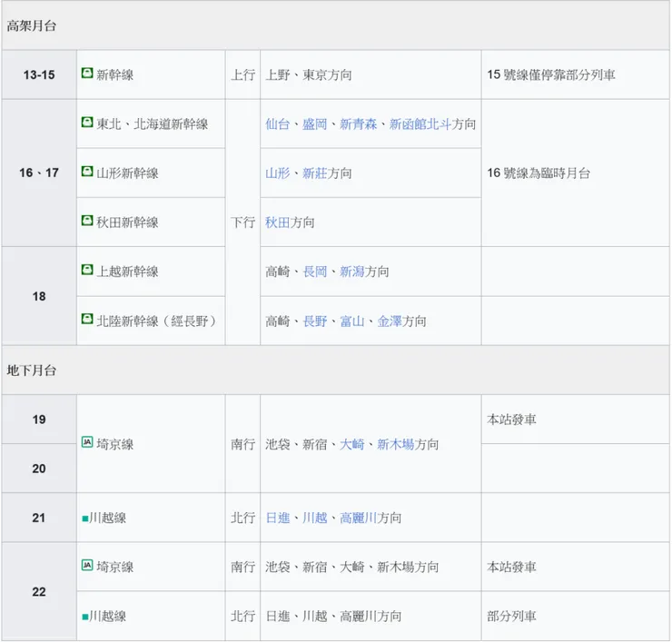
Task: Open the 金澤 link
Action: click(x=390, y=321)
